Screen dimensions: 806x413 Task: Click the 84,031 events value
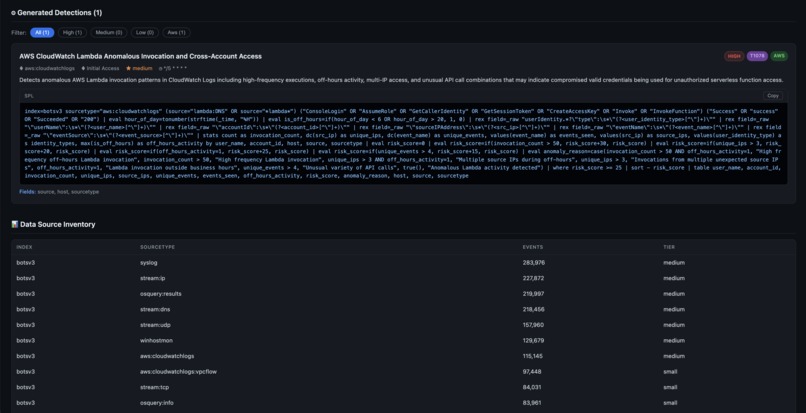click(x=532, y=387)
